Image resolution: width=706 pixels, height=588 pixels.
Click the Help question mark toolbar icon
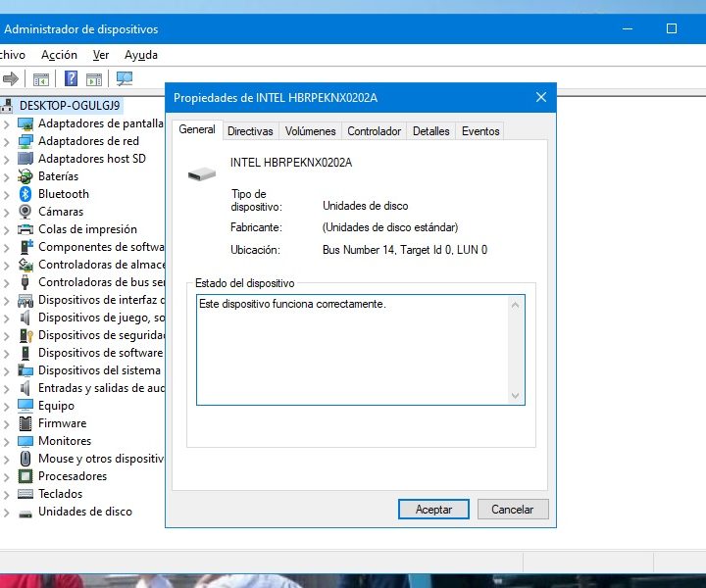71,79
